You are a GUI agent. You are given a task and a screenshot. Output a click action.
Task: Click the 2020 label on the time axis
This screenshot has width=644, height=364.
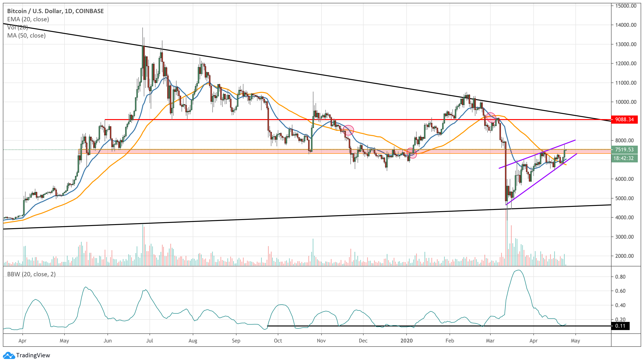(407, 341)
